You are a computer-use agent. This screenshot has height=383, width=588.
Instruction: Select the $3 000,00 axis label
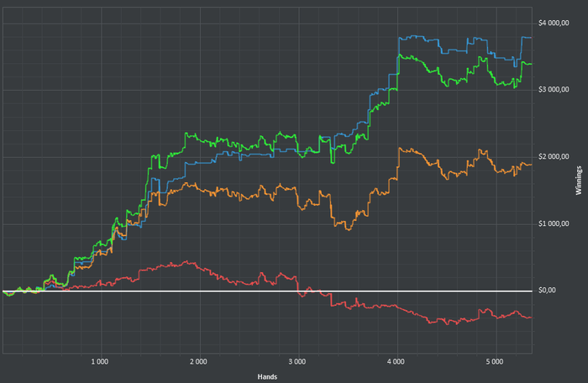click(554, 90)
